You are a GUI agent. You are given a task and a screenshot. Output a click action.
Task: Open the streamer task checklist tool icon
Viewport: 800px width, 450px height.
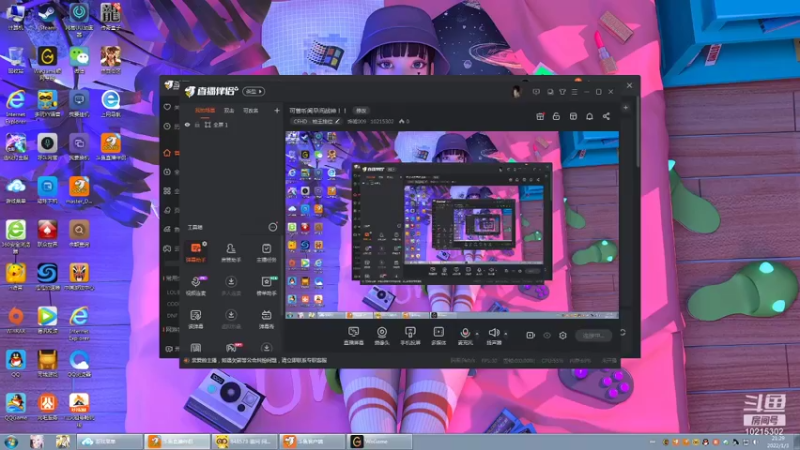pos(266,252)
